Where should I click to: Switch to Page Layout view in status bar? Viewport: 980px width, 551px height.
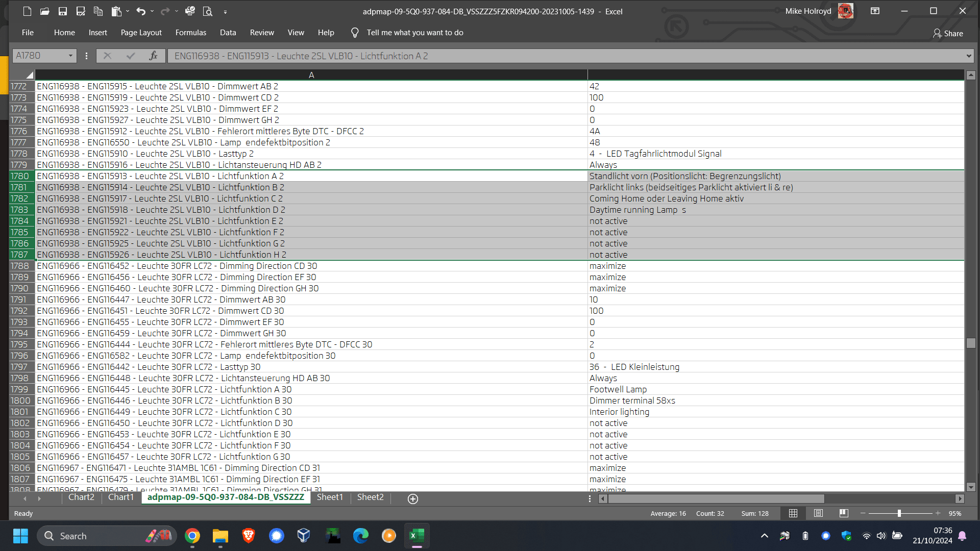[x=818, y=513]
